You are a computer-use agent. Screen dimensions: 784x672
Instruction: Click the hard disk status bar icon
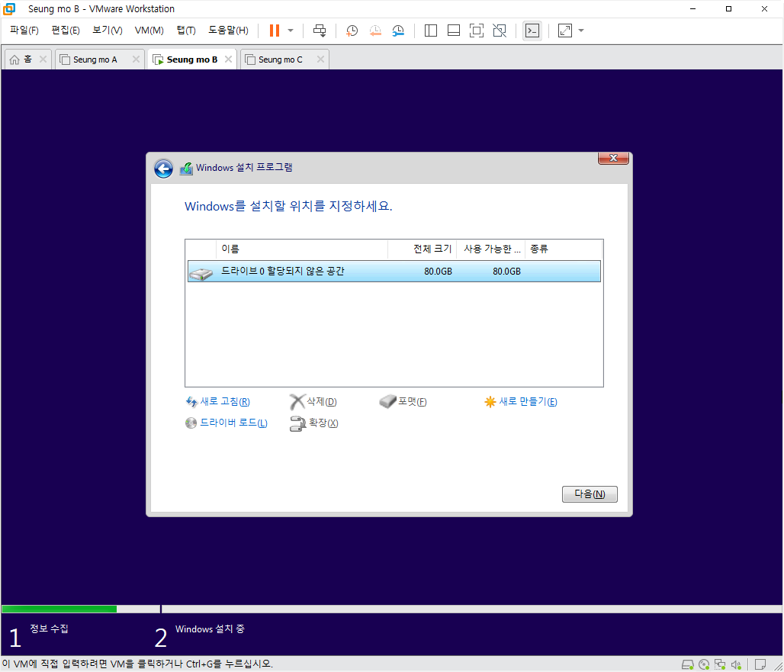687,664
